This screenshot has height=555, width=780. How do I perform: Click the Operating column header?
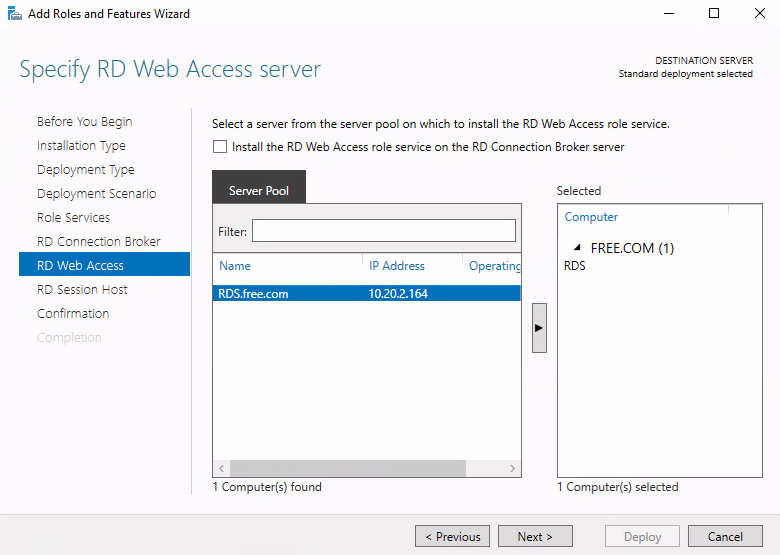[492, 266]
